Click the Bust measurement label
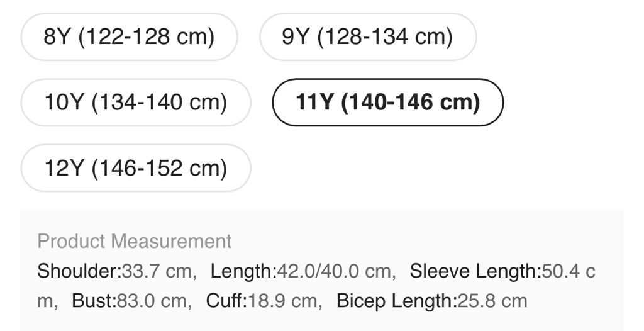Image resolution: width=644 pixels, height=331 pixels. (x=92, y=301)
